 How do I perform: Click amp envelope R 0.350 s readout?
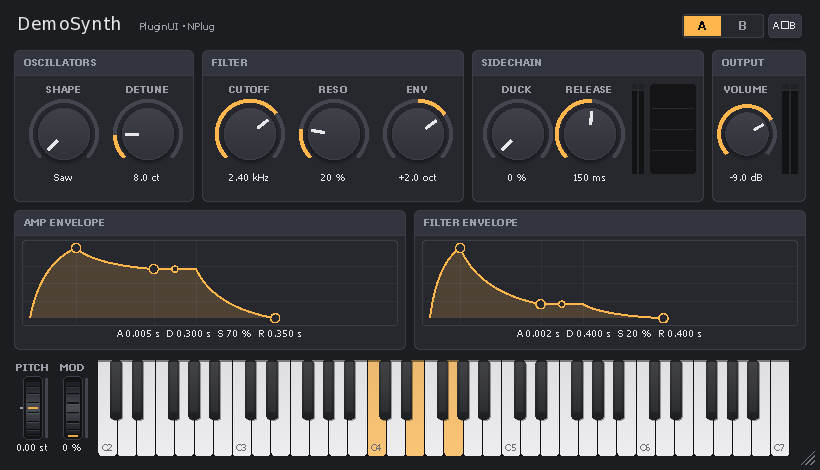pyautogui.click(x=280, y=334)
